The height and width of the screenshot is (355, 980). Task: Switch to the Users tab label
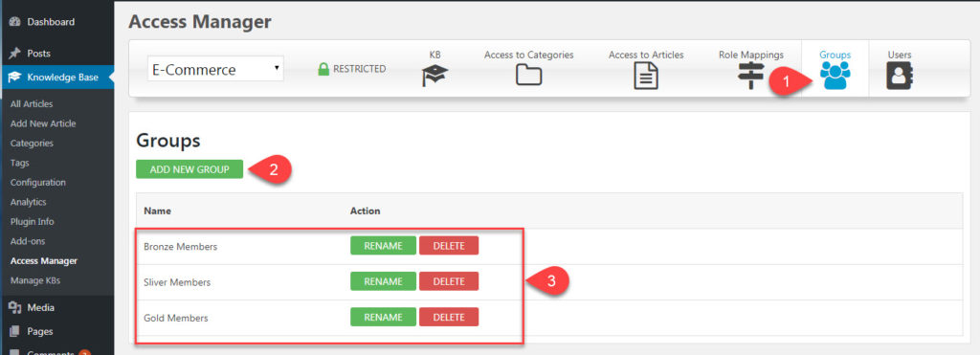[x=900, y=55]
